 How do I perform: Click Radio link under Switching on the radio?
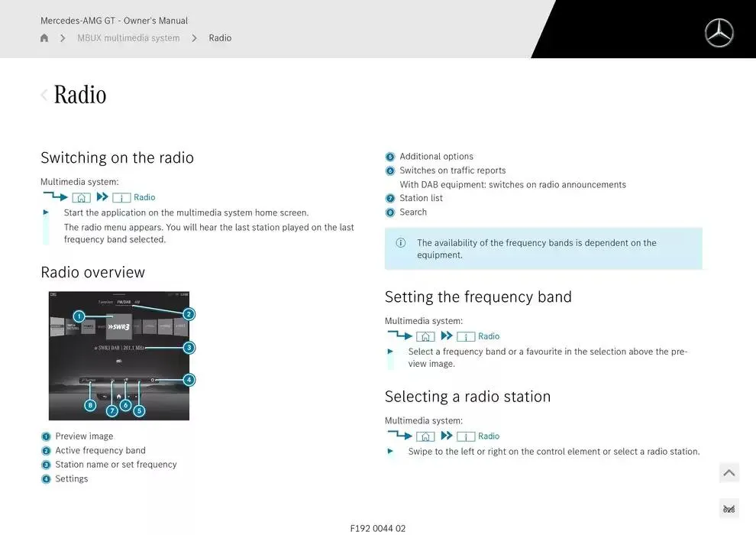pyautogui.click(x=144, y=198)
